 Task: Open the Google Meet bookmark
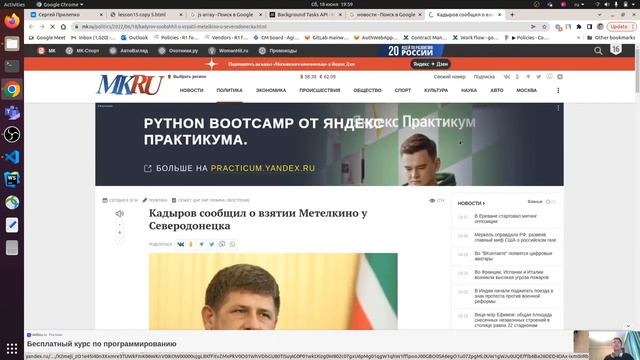pos(47,38)
